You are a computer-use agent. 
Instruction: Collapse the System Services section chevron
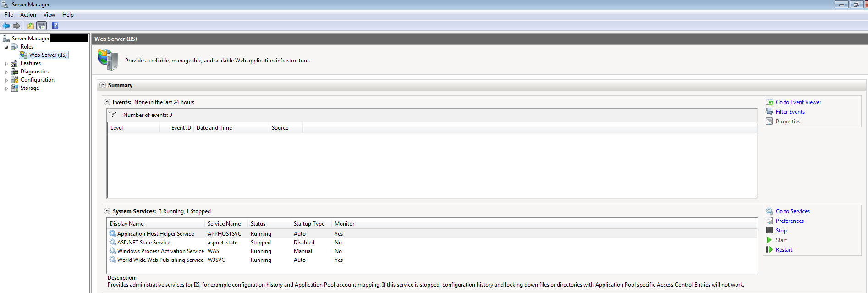pos(107,211)
